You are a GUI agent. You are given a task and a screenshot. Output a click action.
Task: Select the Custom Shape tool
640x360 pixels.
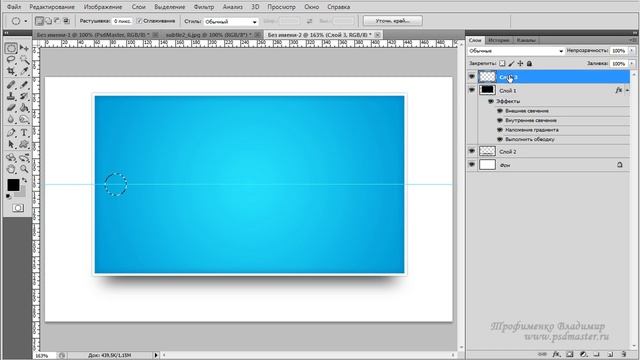24,144
